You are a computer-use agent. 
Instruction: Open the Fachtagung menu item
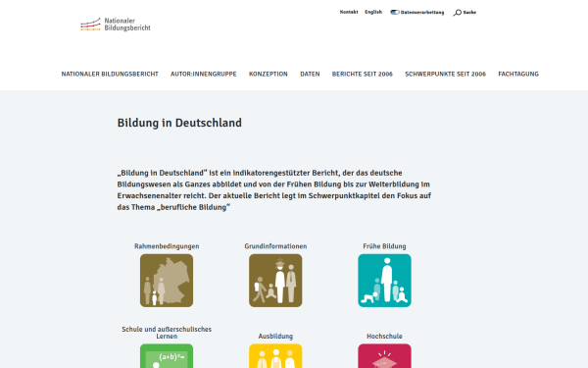[518, 74]
